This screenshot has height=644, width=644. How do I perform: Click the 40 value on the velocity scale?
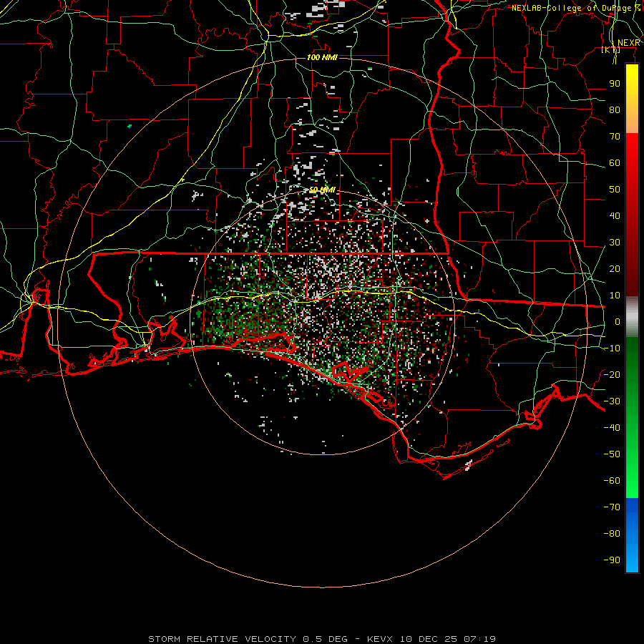615,215
